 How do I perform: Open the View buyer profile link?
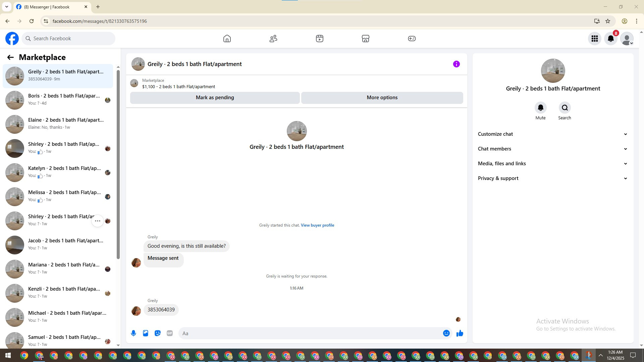tap(317, 225)
